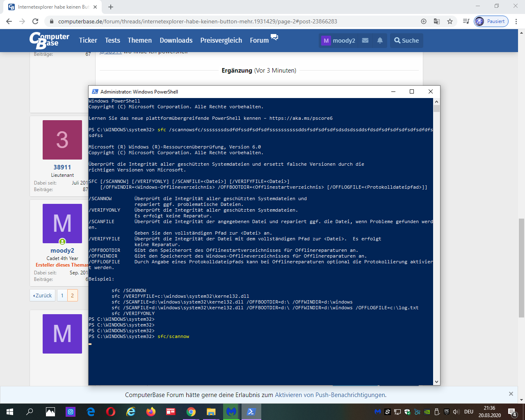
Task: Click DEU input language indicator
Action: point(469,412)
